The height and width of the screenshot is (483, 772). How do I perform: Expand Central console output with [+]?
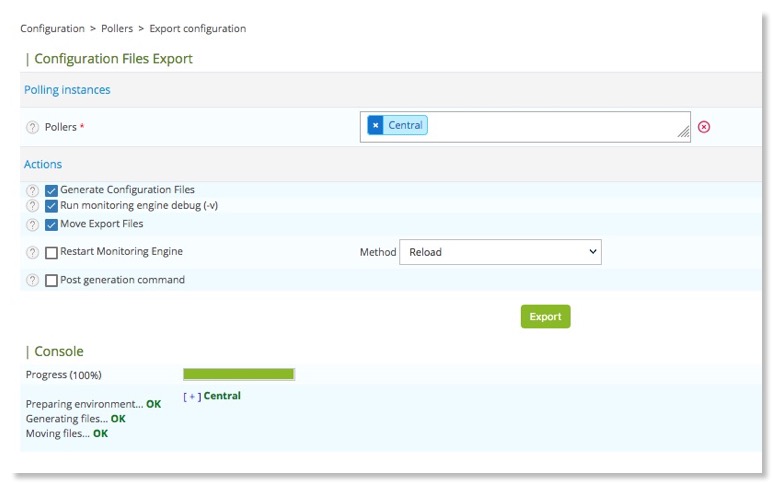[x=192, y=396]
